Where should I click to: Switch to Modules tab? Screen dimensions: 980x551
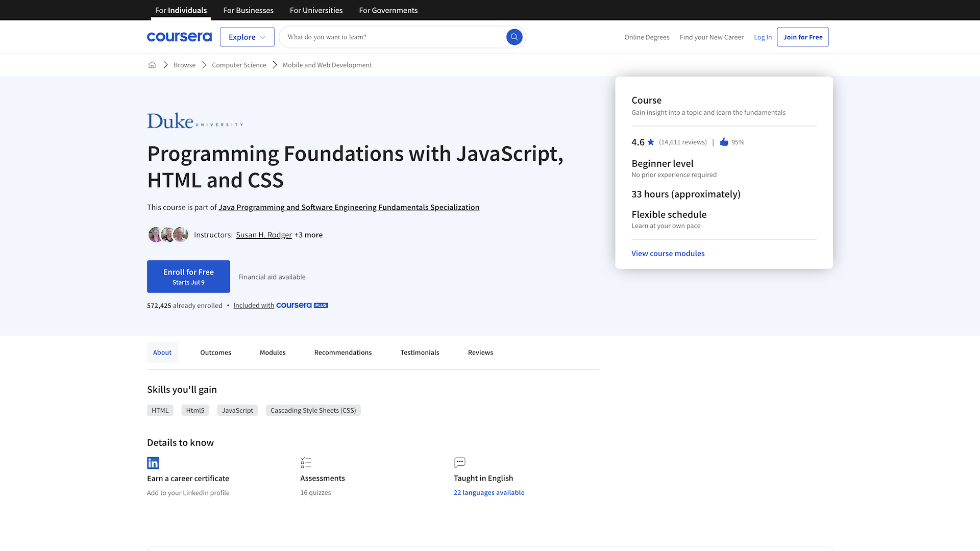click(273, 353)
